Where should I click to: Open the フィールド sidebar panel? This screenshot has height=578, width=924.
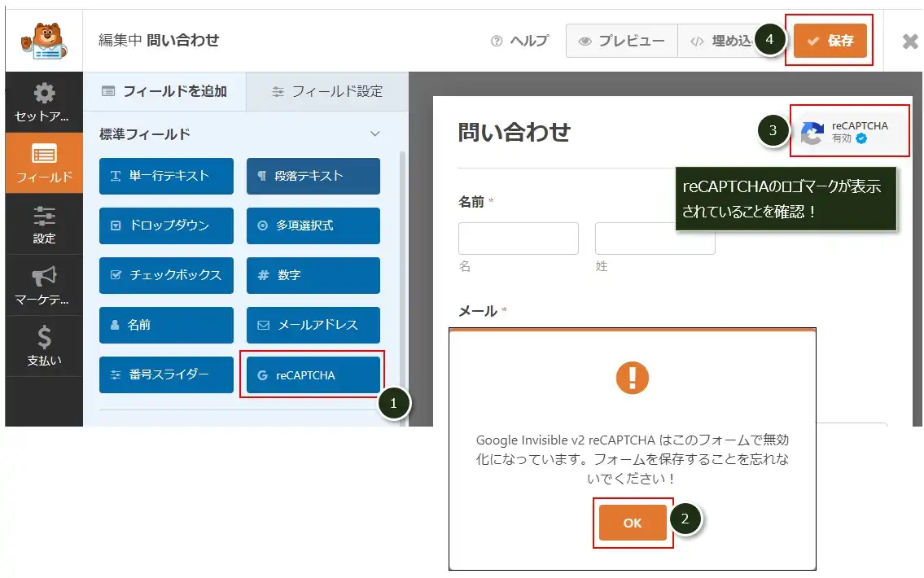[44, 163]
